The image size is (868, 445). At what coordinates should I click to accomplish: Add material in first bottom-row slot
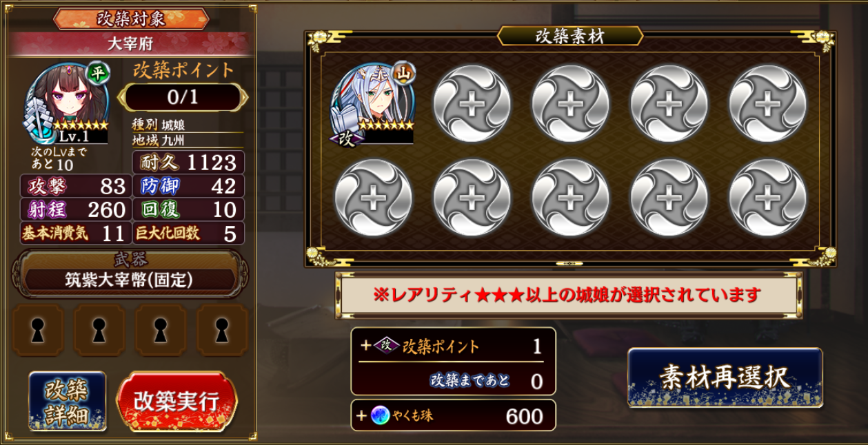tap(374, 198)
